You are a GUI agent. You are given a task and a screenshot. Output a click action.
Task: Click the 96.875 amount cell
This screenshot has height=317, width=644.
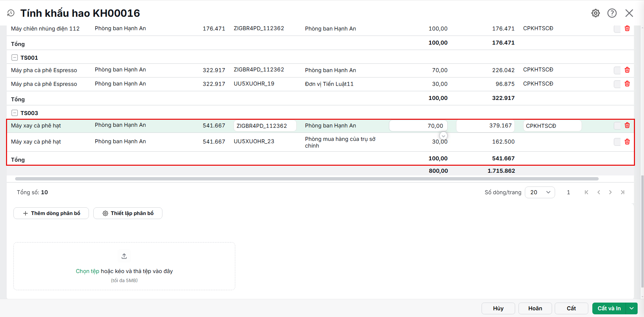click(505, 84)
